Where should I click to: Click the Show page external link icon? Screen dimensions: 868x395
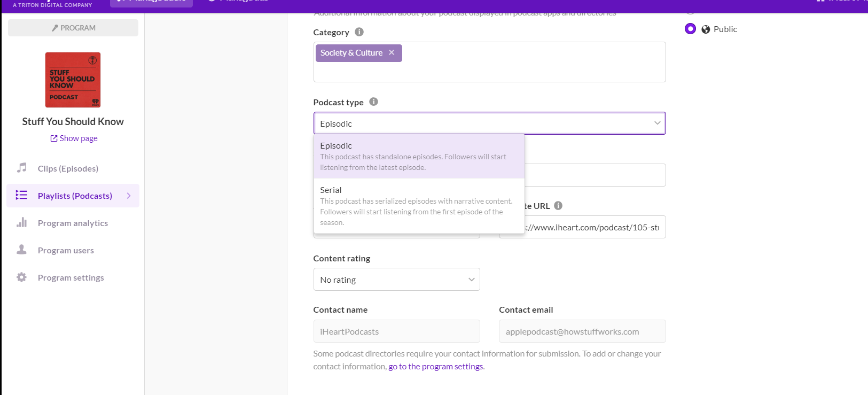pyautogui.click(x=54, y=138)
